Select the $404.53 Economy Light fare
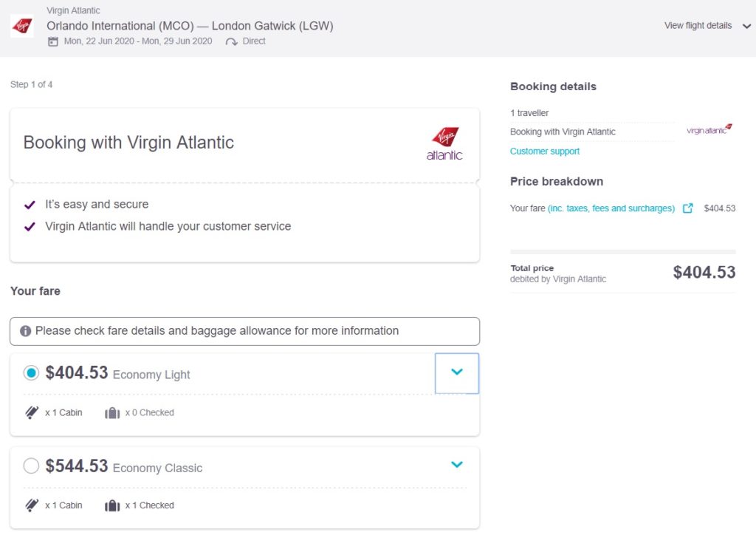Image resolution: width=756 pixels, height=535 pixels. coord(31,373)
